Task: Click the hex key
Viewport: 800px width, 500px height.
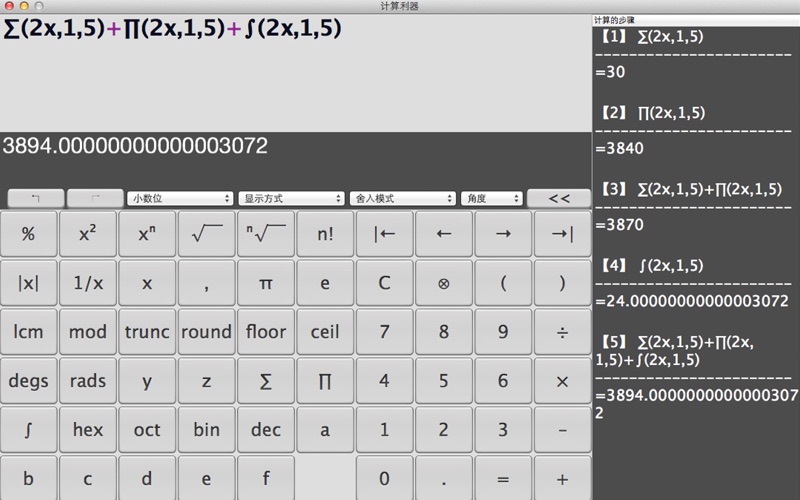Action: tap(88, 430)
